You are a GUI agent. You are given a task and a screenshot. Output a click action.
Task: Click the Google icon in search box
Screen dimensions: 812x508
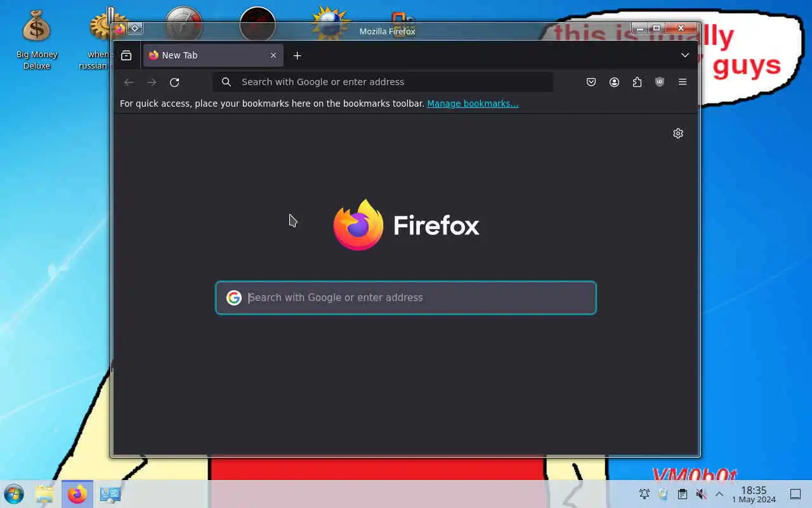234,298
